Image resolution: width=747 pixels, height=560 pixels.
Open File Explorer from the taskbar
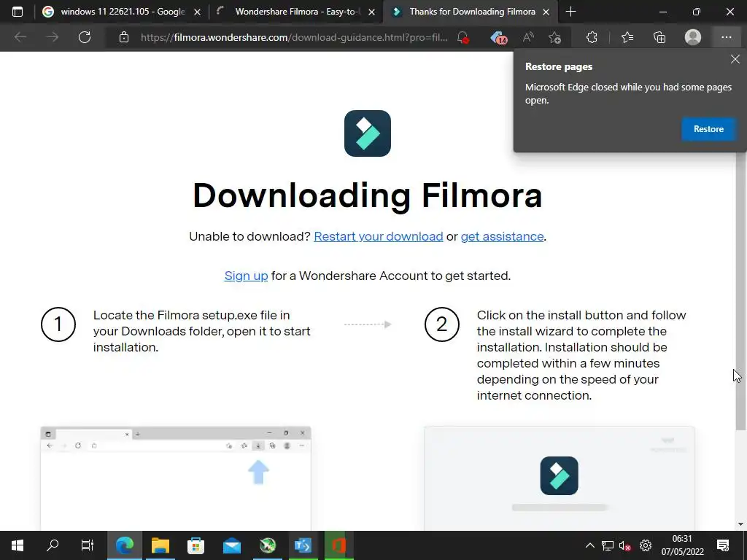160,545
